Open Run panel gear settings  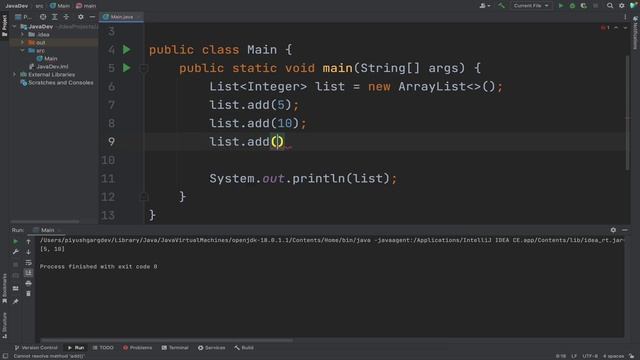pos(613,230)
